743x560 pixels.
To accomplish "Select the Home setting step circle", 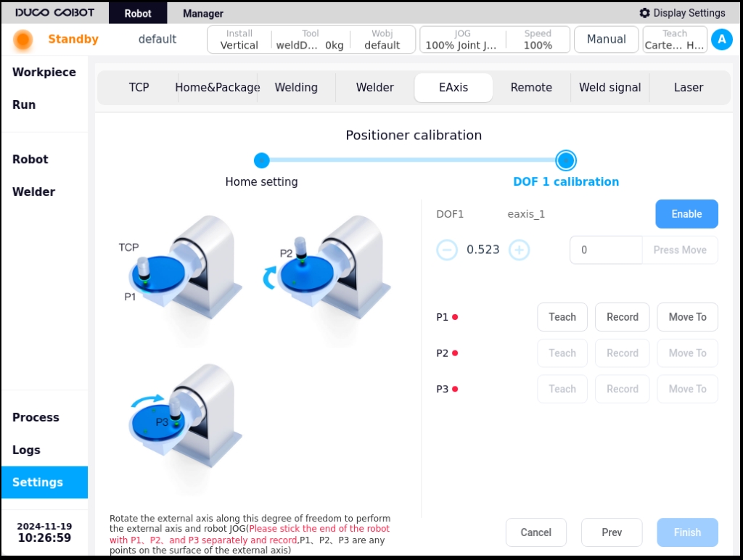I will [x=261, y=160].
